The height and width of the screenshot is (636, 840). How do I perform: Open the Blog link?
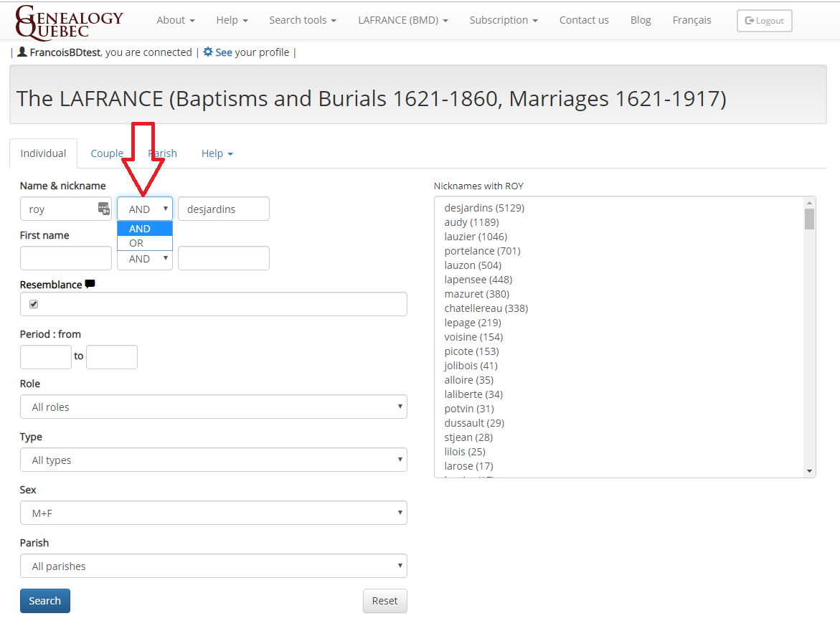[x=640, y=20]
